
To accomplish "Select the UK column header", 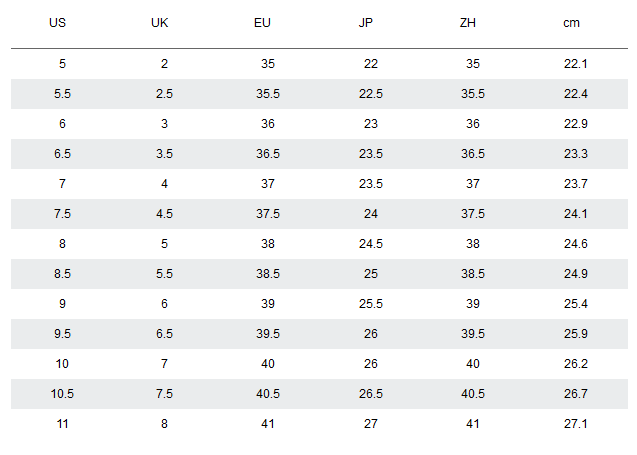I will (159, 23).
